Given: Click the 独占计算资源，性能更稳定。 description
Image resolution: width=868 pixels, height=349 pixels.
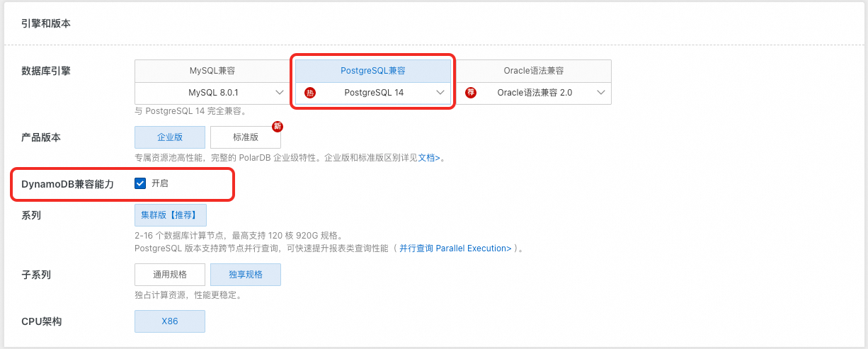Looking at the screenshot, I should coord(188,295).
